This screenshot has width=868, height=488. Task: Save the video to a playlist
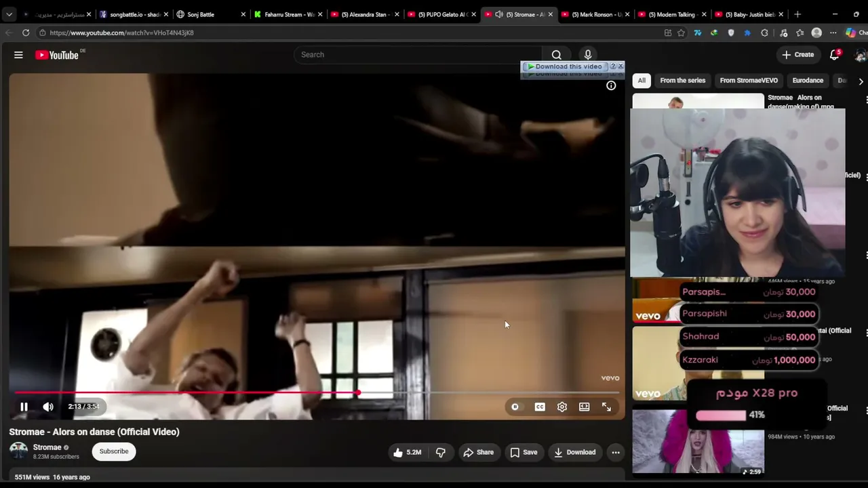point(524,452)
